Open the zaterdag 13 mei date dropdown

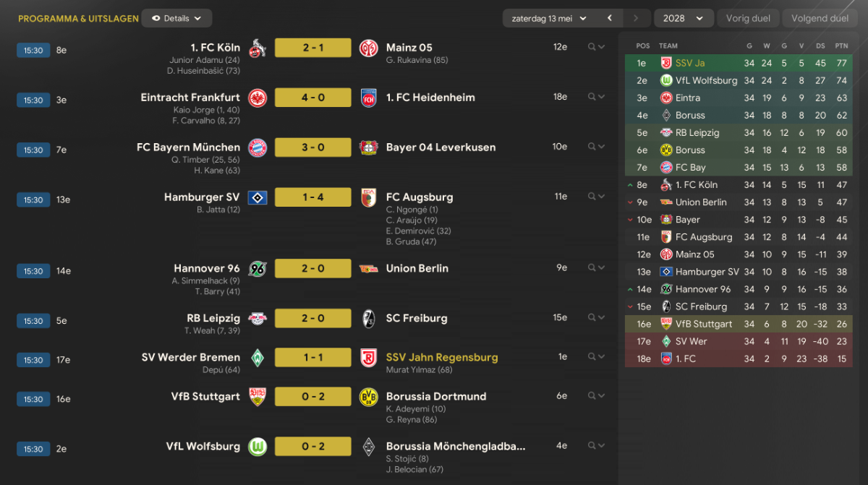point(549,18)
